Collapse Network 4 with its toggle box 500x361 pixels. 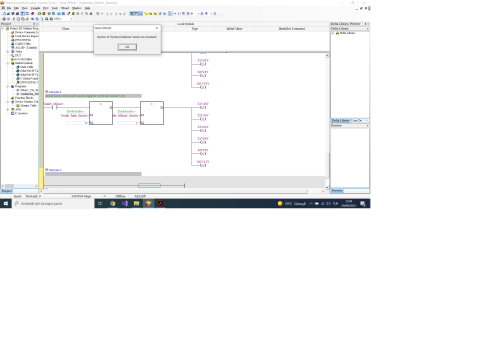47,91
